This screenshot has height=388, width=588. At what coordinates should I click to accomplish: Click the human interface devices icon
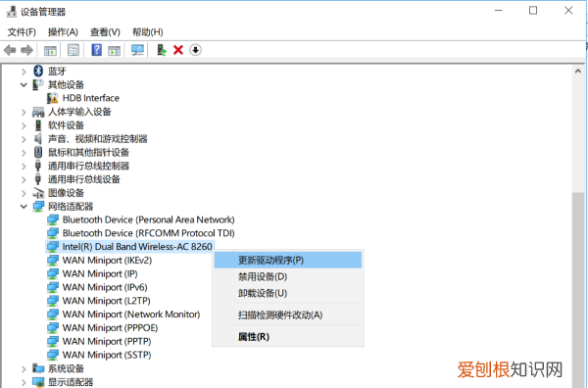coord(38,112)
